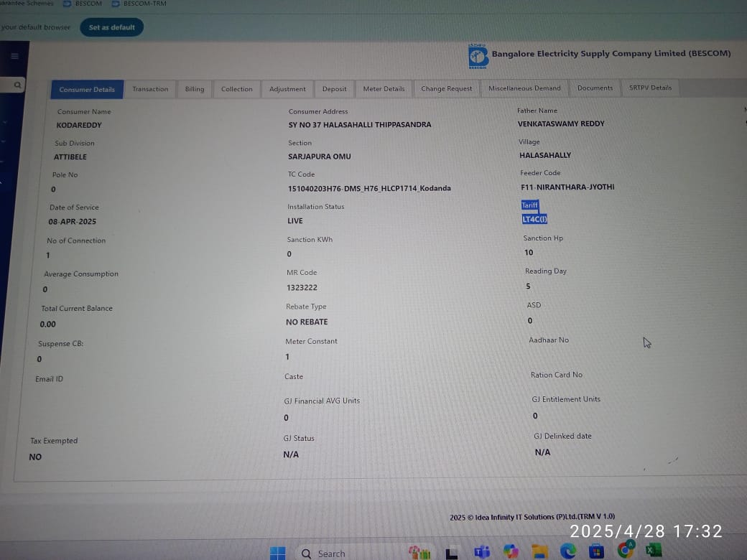
Task: Click the highlighted LT4C(I) tariff value
Action: [534, 219]
